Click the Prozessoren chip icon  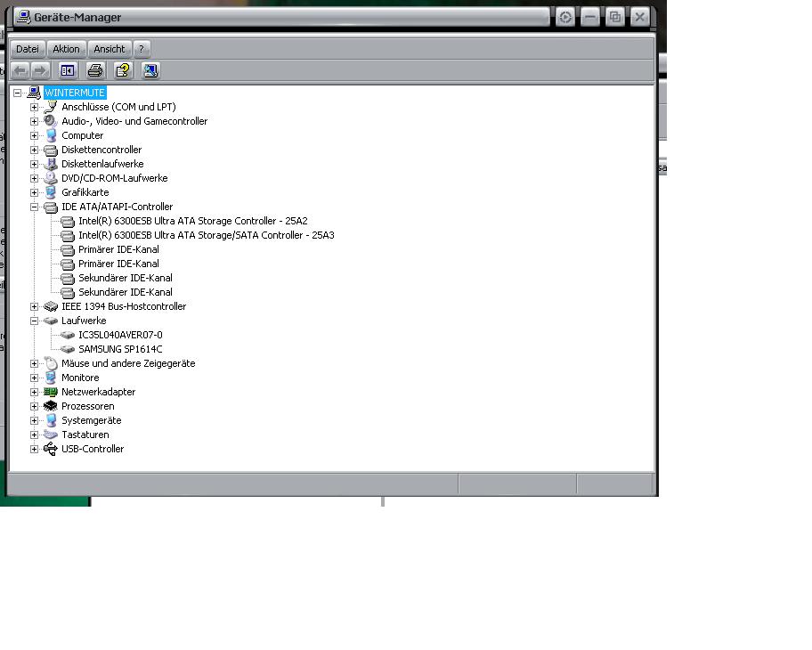51,406
